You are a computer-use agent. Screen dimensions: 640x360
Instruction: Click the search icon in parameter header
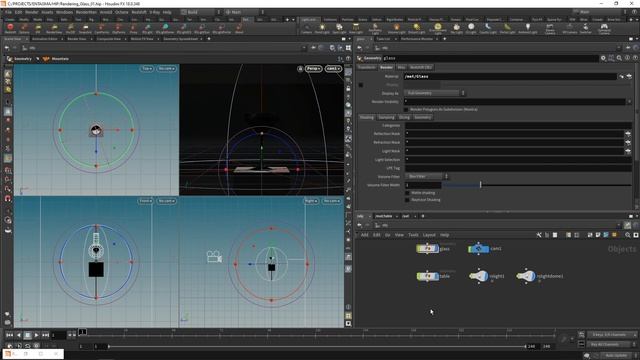click(x=619, y=58)
